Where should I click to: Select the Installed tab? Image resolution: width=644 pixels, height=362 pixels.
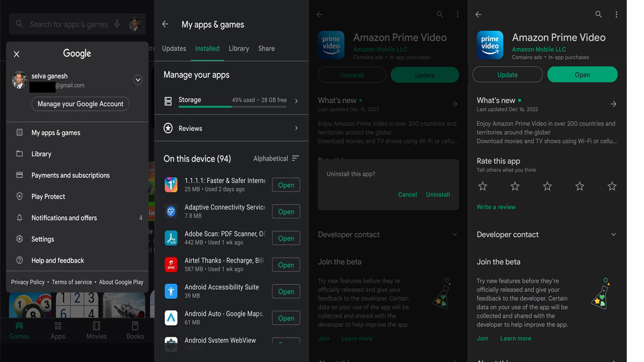(207, 48)
